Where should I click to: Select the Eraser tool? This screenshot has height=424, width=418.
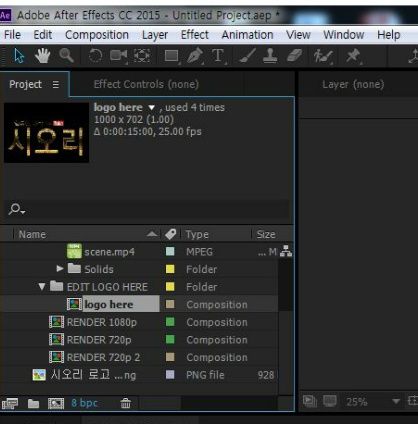pos(294,56)
